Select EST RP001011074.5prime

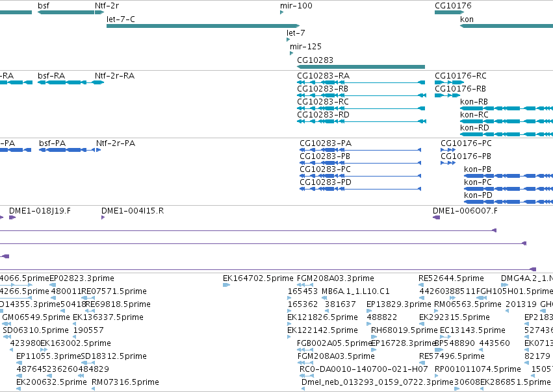478,369
